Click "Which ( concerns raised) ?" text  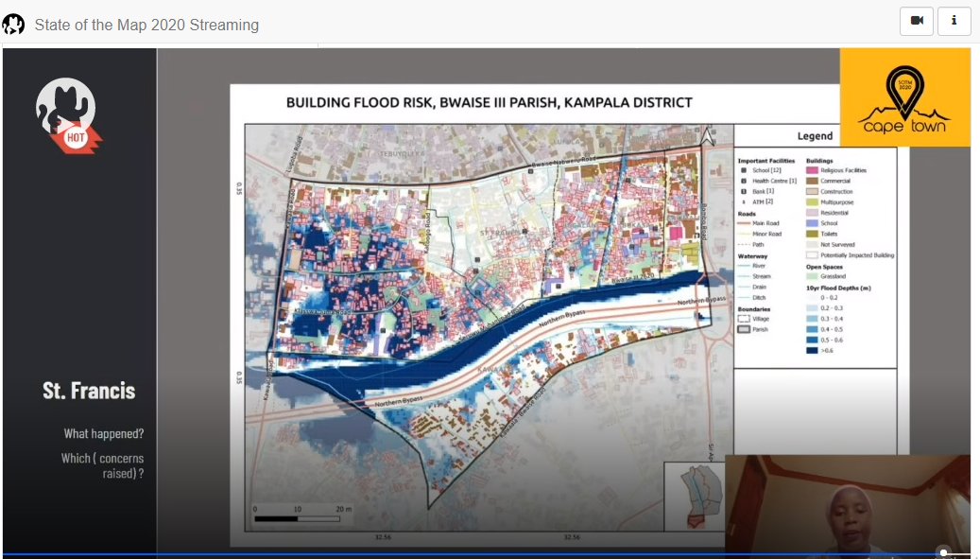pos(102,465)
